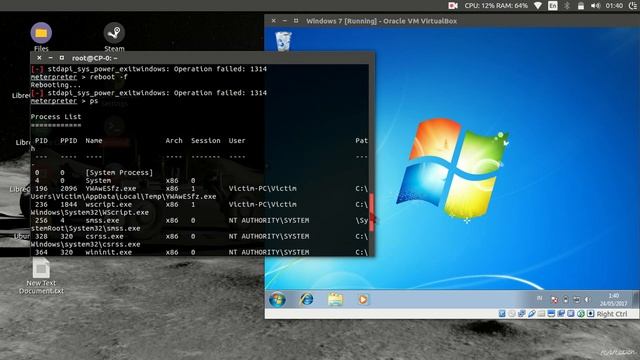The width and height of the screenshot is (640, 360).
Task: Click VirtualBox optical disc status icon
Action: click(512, 313)
